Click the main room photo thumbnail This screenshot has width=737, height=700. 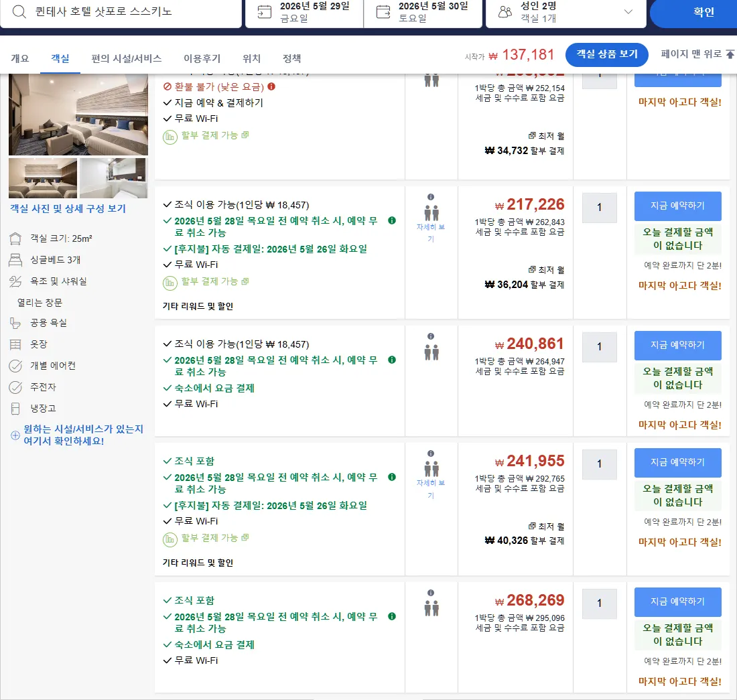pos(78,114)
